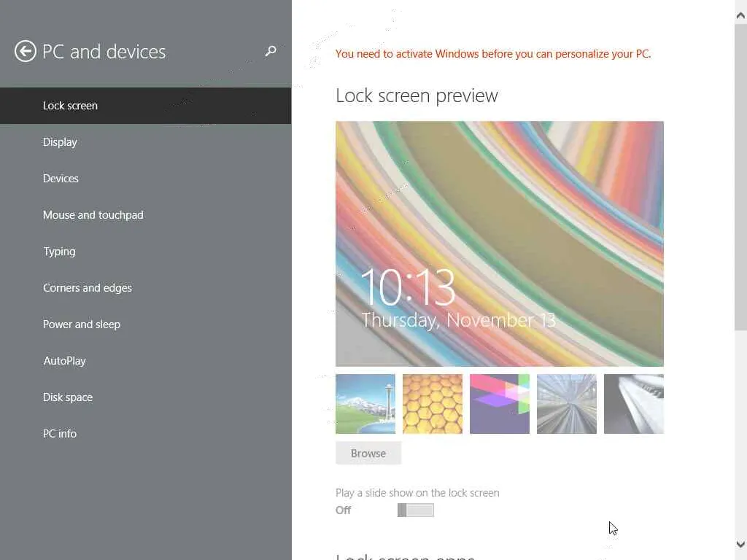Image resolution: width=747 pixels, height=560 pixels.
Task: Open the Lock screen settings page
Action: (x=70, y=106)
